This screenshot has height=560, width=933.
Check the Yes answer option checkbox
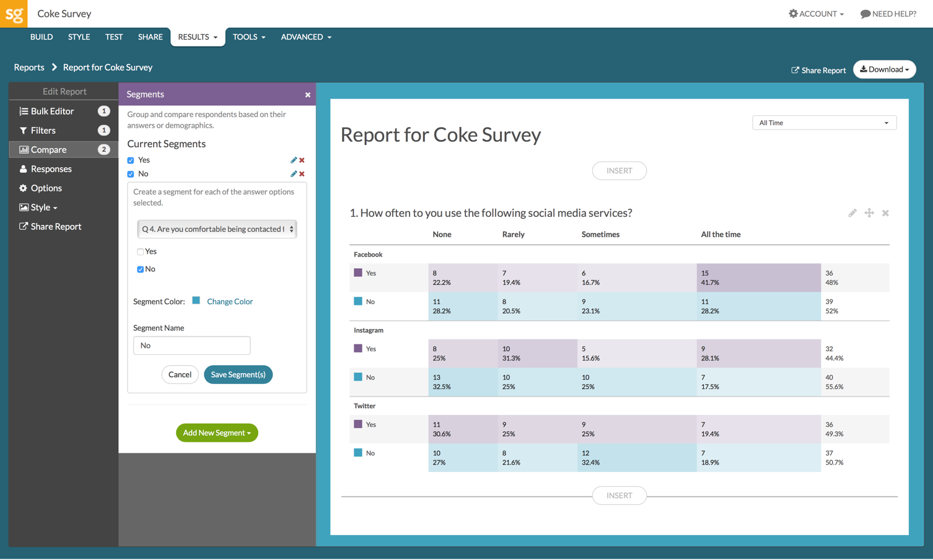coord(141,252)
